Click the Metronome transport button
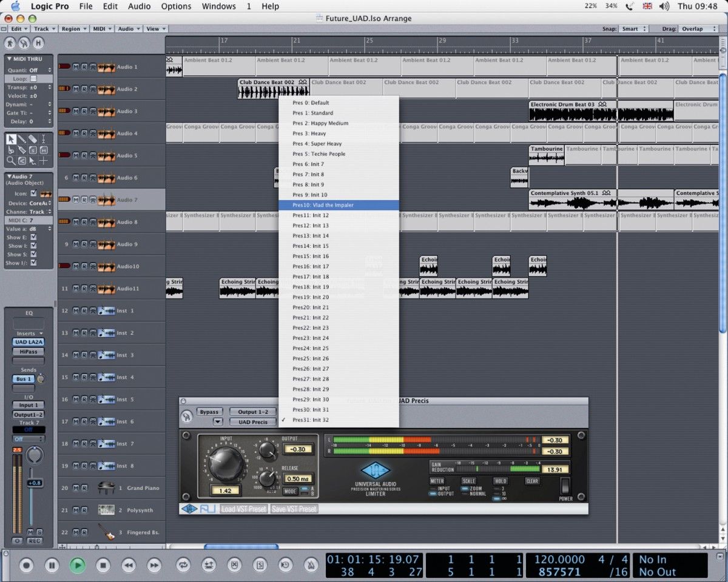728x582 pixels. coord(311,565)
